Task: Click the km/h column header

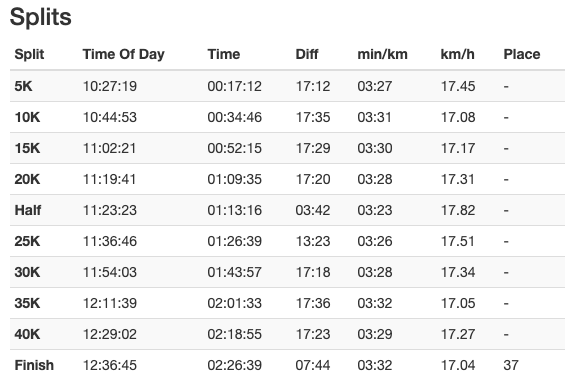Action: pyautogui.click(x=458, y=54)
